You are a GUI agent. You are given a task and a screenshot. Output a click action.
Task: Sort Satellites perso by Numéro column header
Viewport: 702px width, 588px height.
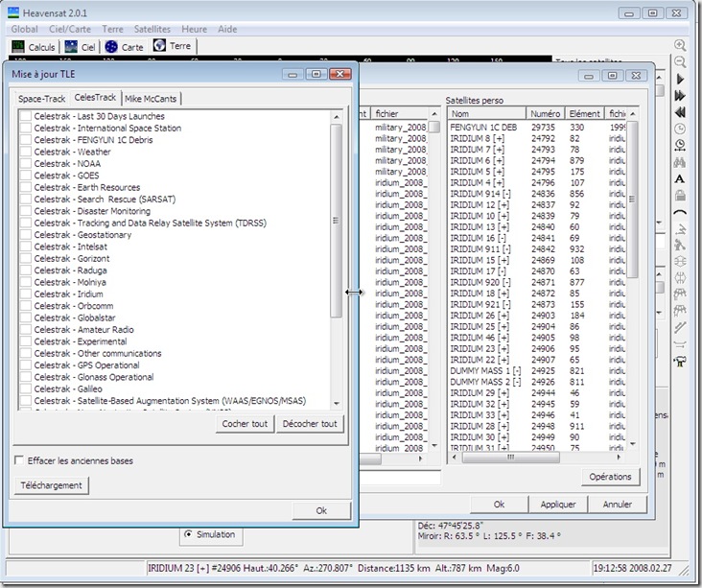tap(545, 114)
